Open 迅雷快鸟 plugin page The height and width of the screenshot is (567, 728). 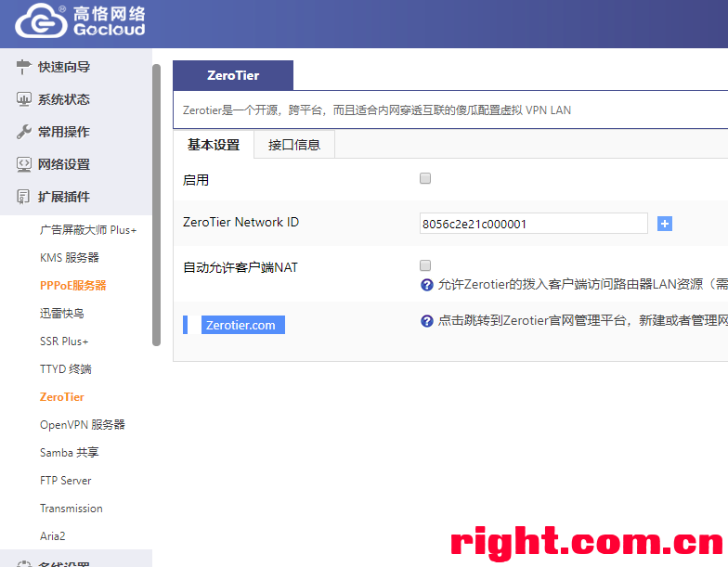tap(61, 314)
